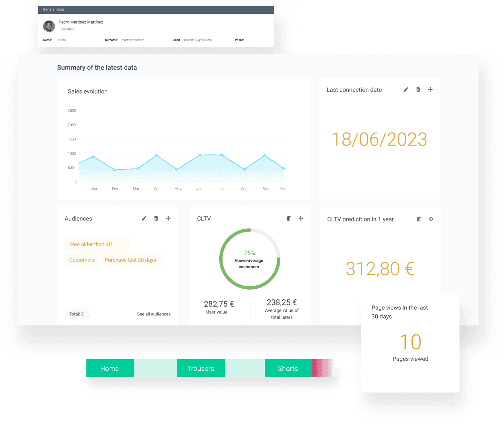
Task: Click the Name value Pedro
Action: coord(62,40)
